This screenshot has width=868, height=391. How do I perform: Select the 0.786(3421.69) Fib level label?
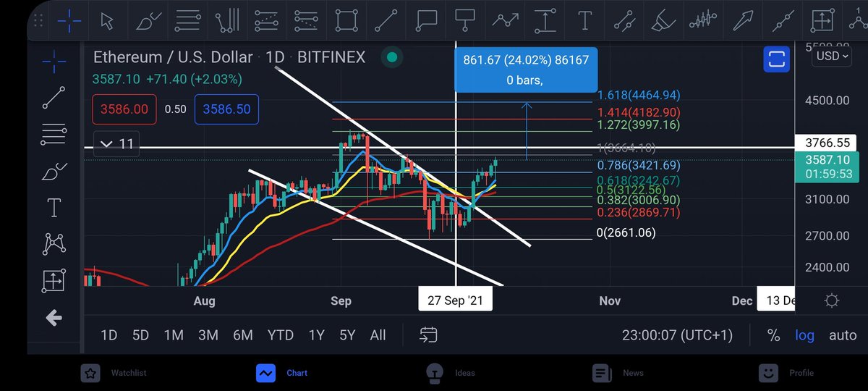(x=639, y=166)
